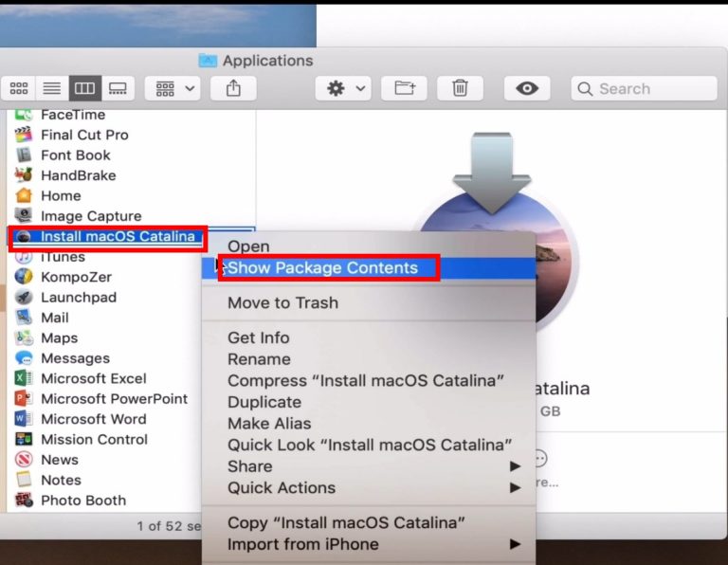
Task: Click the Install macOS Catalina icon
Action: [23, 236]
